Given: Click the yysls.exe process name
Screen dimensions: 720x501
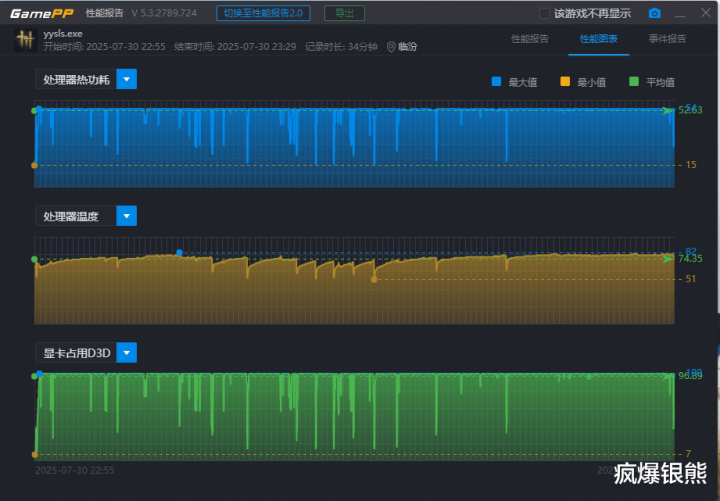Looking at the screenshot, I should click(x=63, y=34).
